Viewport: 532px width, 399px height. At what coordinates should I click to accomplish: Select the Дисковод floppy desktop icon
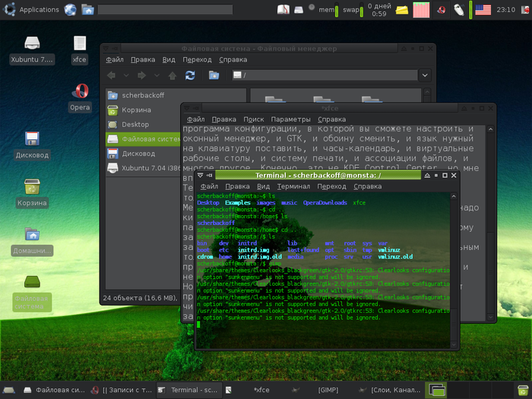(32, 146)
